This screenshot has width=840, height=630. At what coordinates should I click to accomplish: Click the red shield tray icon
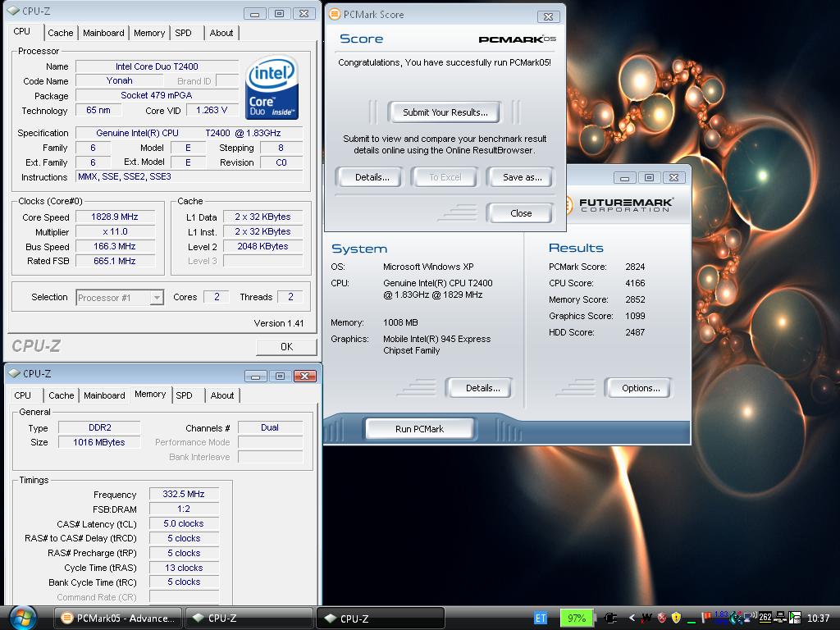pyautogui.click(x=662, y=618)
